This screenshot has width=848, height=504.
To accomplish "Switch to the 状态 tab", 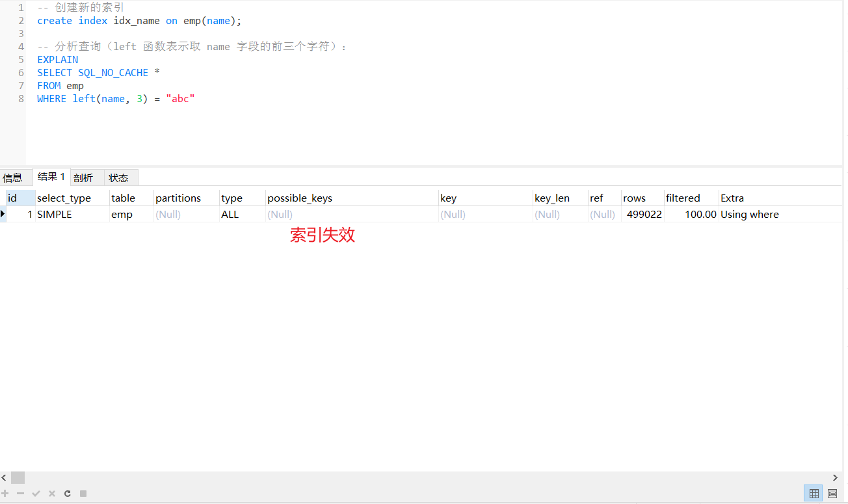I will (x=120, y=177).
